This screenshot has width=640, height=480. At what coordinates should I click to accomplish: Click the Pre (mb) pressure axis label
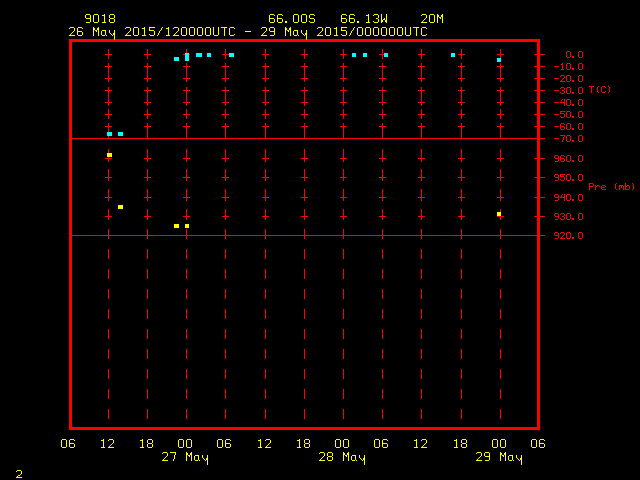[x=611, y=187]
